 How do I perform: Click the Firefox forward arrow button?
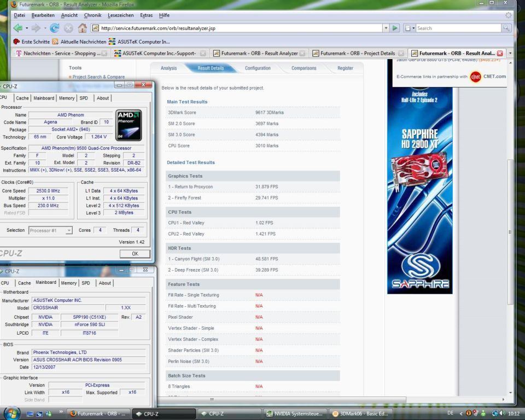36,28
